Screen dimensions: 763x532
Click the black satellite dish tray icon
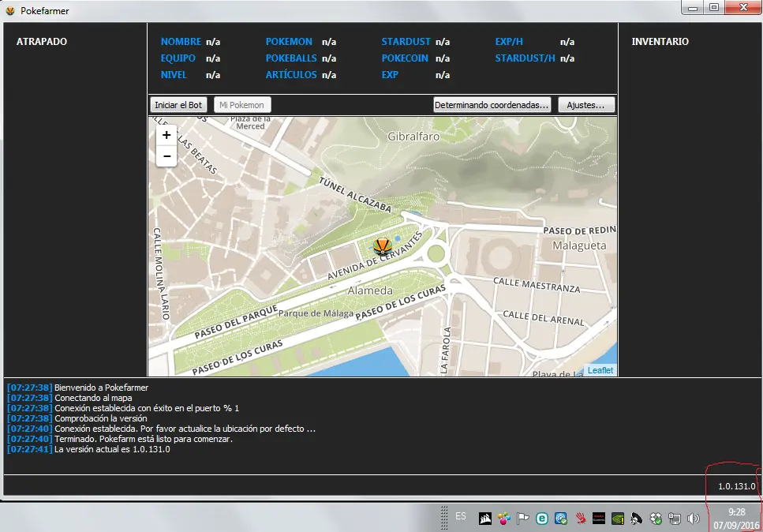tap(637, 519)
